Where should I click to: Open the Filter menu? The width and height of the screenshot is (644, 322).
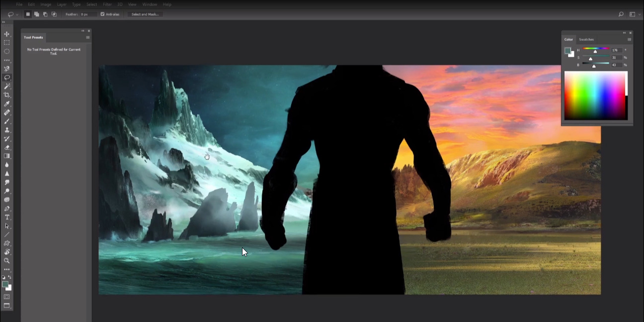pos(107,4)
